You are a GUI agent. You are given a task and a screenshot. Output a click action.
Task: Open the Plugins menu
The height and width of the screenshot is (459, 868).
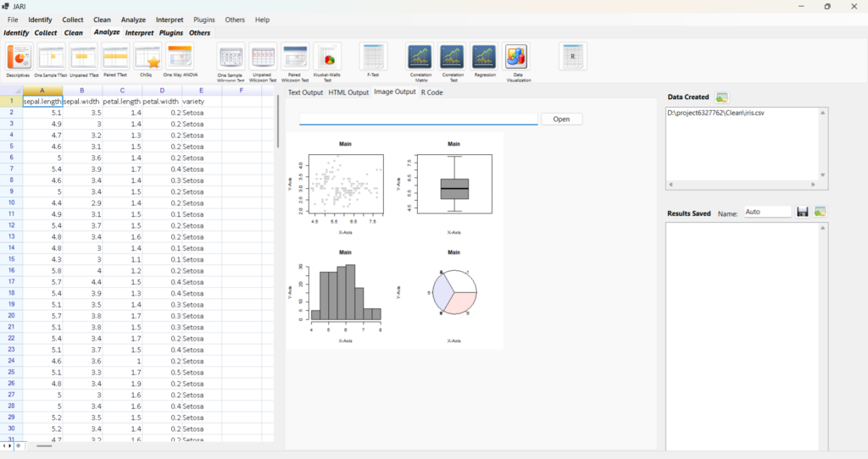click(203, 19)
